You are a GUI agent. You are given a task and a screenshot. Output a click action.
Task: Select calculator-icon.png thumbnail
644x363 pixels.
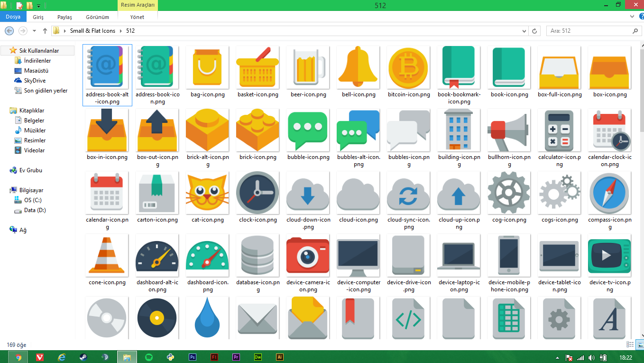point(560,130)
